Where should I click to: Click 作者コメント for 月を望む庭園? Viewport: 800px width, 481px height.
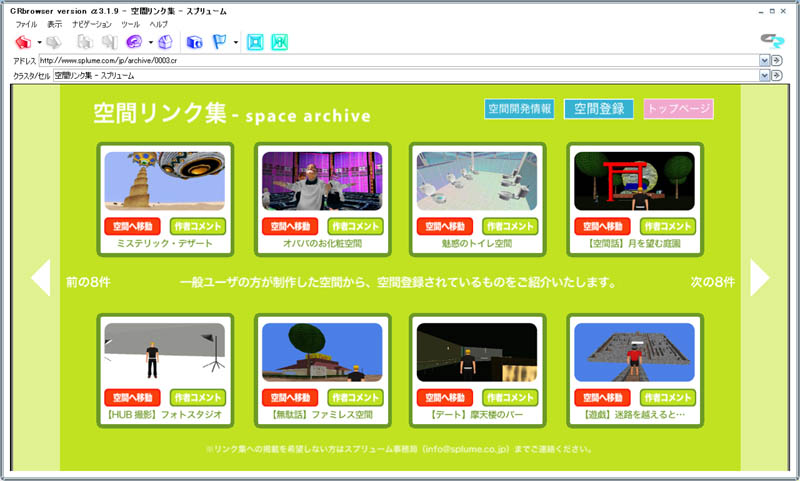668,226
